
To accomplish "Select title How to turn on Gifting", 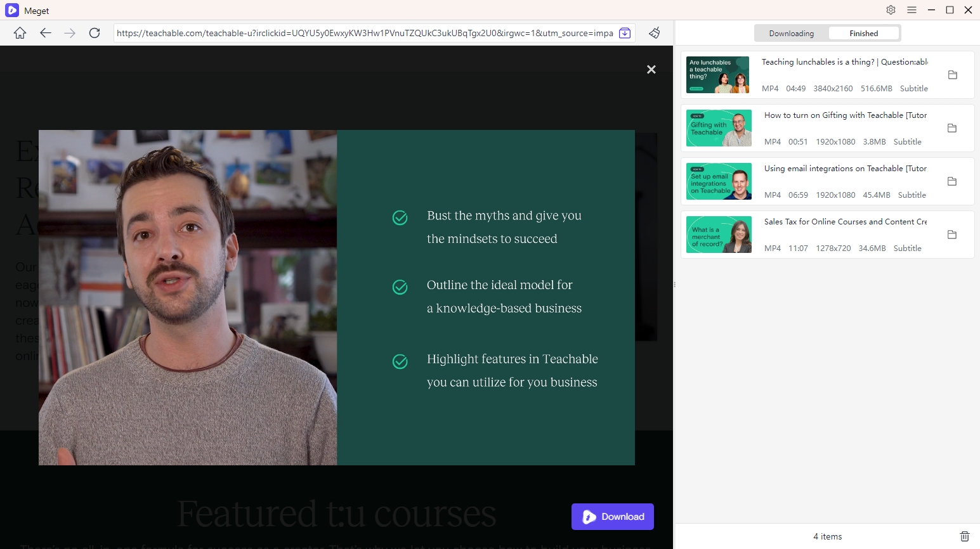I will pyautogui.click(x=846, y=115).
